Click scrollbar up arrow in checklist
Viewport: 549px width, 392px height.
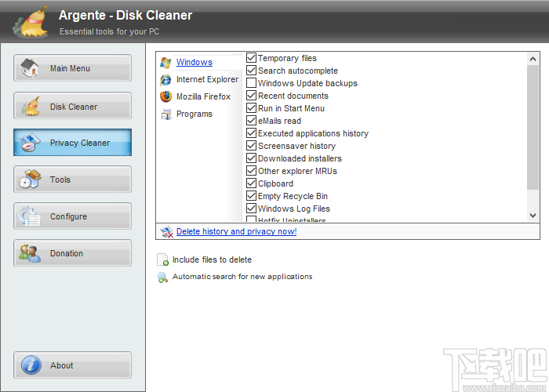(533, 59)
